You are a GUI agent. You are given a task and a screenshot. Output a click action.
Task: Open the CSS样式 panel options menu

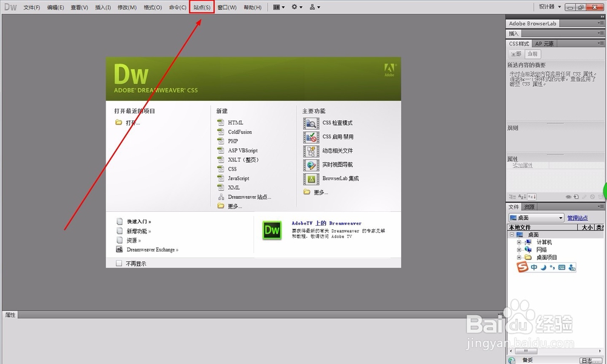coord(600,43)
